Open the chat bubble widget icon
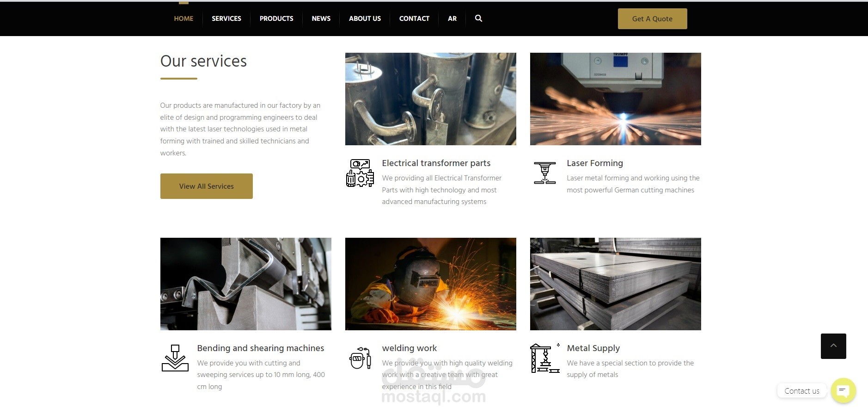Image resolution: width=868 pixels, height=414 pixels. [x=843, y=390]
